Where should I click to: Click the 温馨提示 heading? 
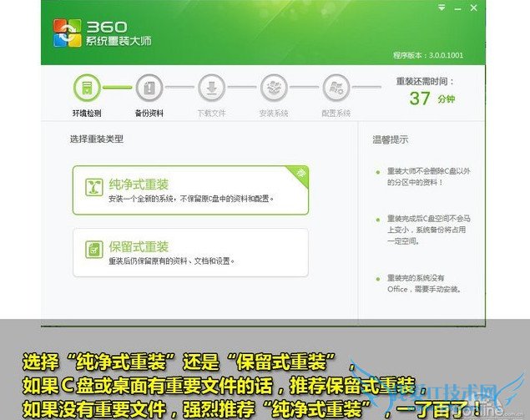[x=391, y=139]
